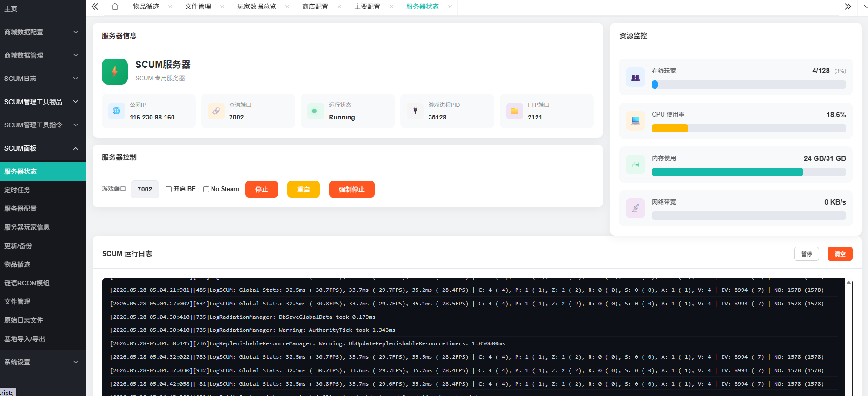The image size is (868, 396).
Task: Open 服务器玩家信息 in sidebar
Action: coord(43,227)
